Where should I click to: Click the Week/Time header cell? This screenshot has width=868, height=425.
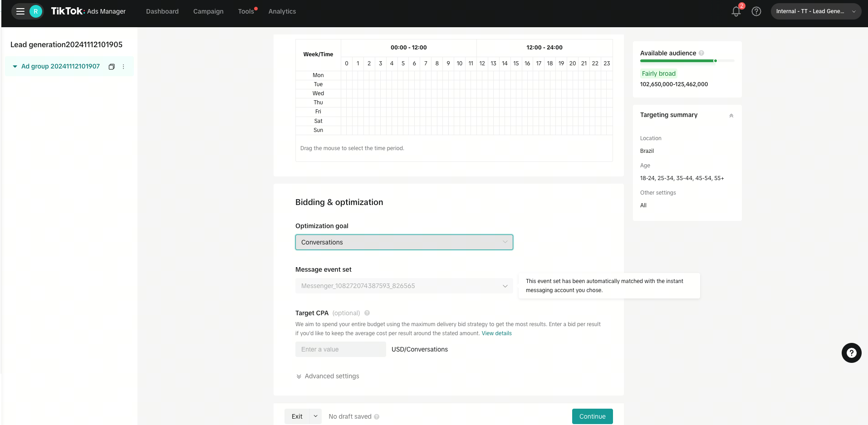(318, 54)
